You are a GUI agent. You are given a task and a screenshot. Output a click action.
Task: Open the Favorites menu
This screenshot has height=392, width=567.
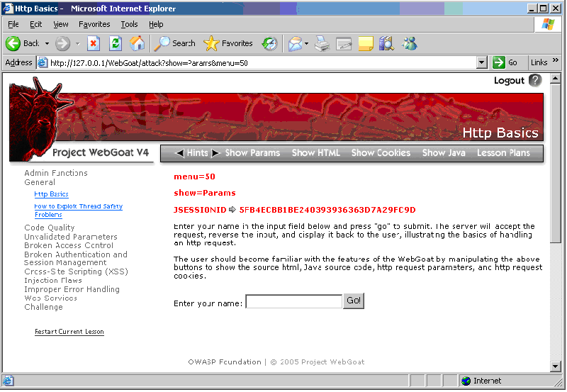pos(94,24)
